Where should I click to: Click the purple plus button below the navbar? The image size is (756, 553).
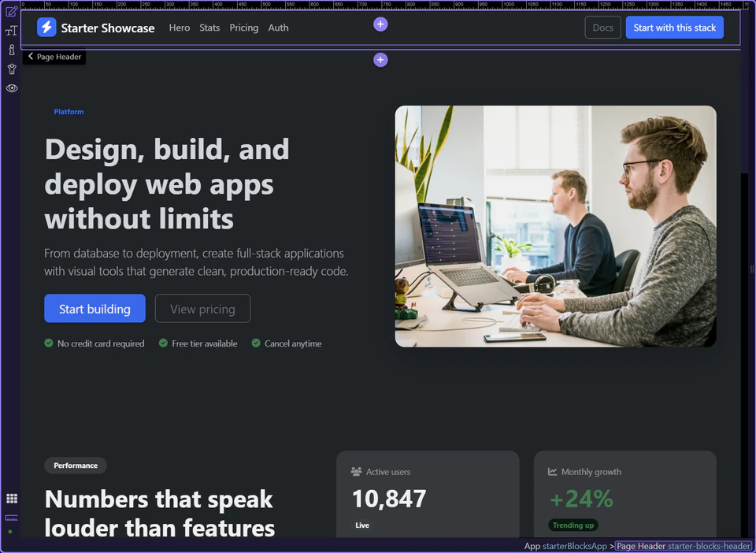coord(380,59)
